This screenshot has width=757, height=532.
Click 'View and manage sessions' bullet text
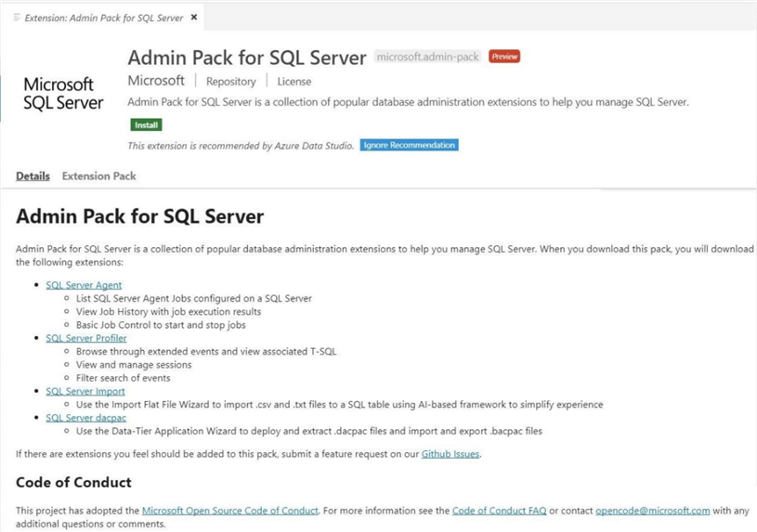(x=134, y=365)
